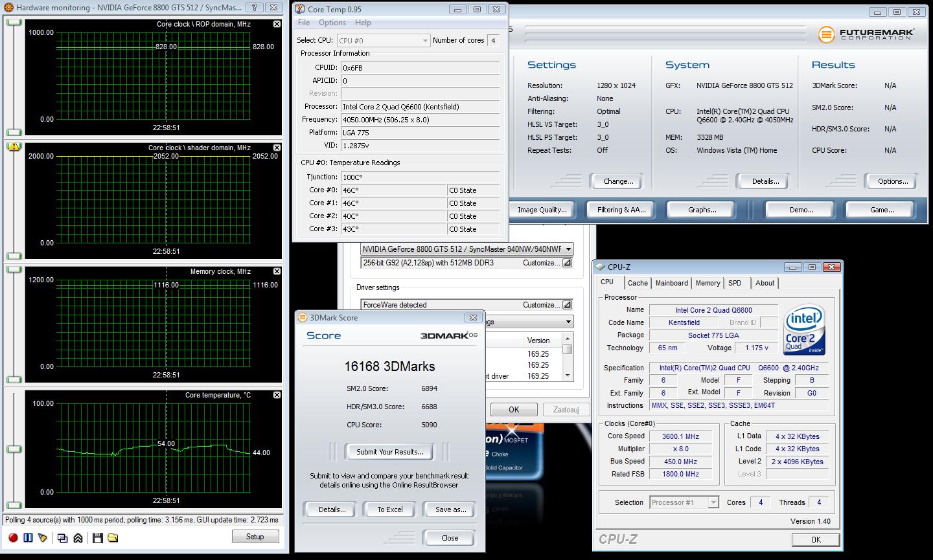Click Save as in the 3DMark Score window
The width and height of the screenshot is (933, 560).
(451, 510)
